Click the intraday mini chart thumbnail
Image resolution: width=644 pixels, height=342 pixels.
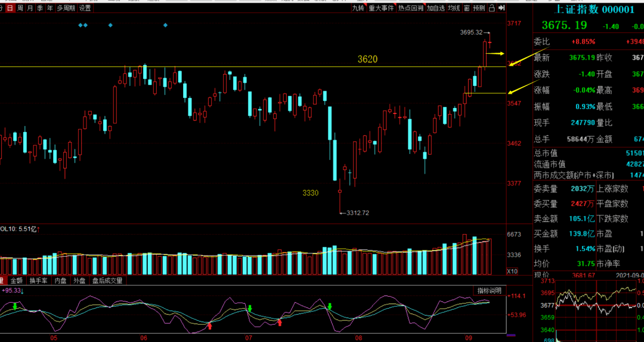click(x=596, y=310)
